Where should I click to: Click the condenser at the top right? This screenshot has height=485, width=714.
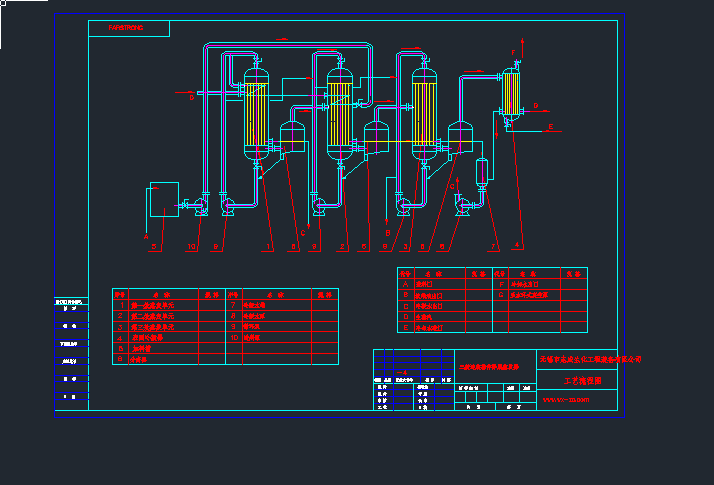[x=511, y=94]
